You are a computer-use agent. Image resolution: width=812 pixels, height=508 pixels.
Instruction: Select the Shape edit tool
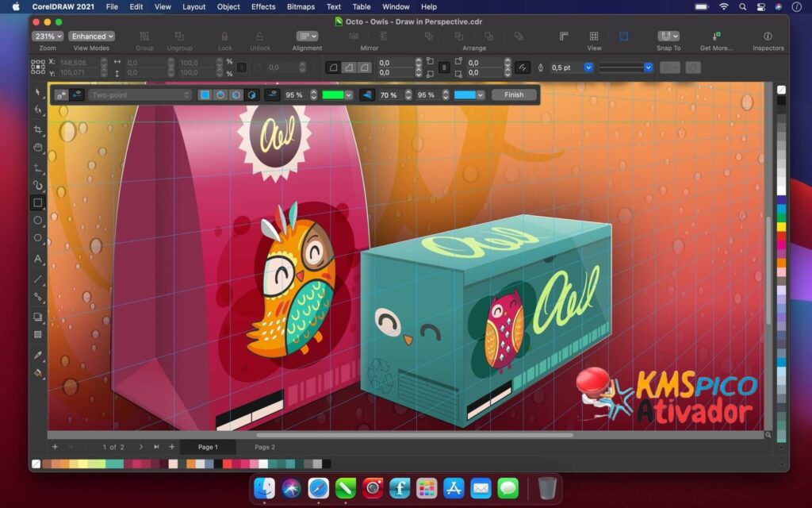[38, 110]
